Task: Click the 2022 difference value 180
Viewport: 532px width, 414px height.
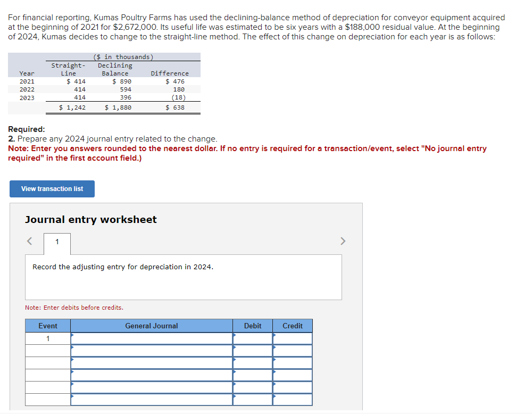Action: pyautogui.click(x=179, y=89)
